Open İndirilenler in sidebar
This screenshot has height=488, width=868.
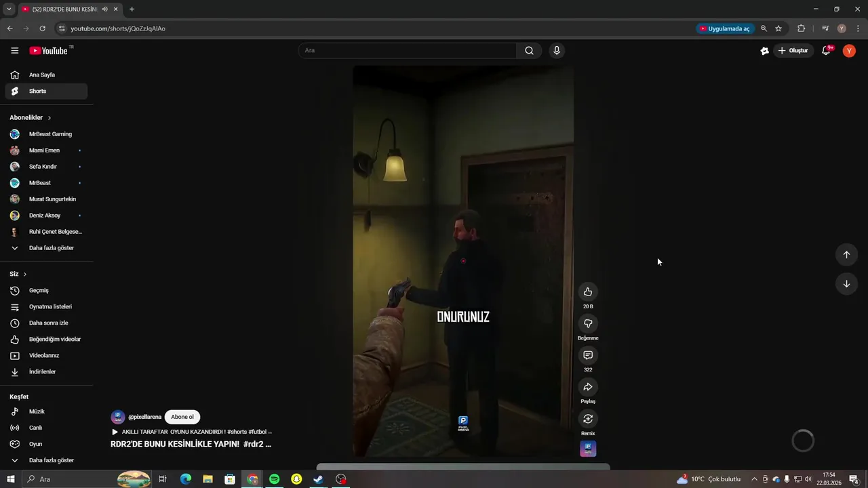pos(46,372)
